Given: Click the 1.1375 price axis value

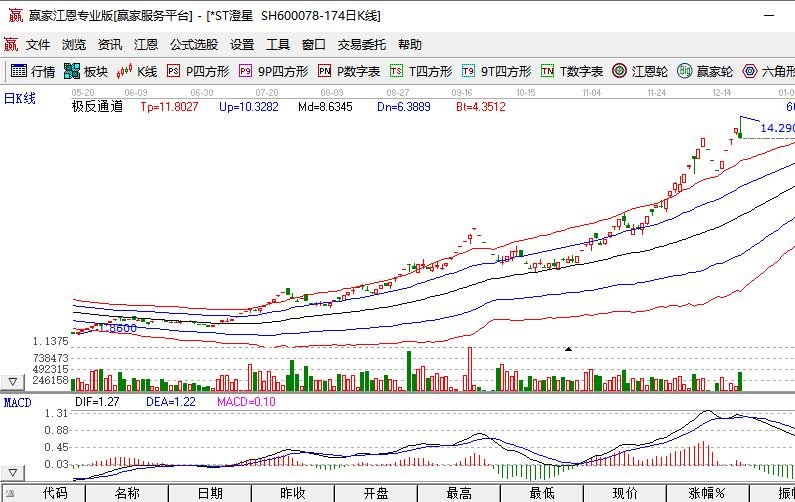Looking at the screenshot, I should click(x=50, y=341).
